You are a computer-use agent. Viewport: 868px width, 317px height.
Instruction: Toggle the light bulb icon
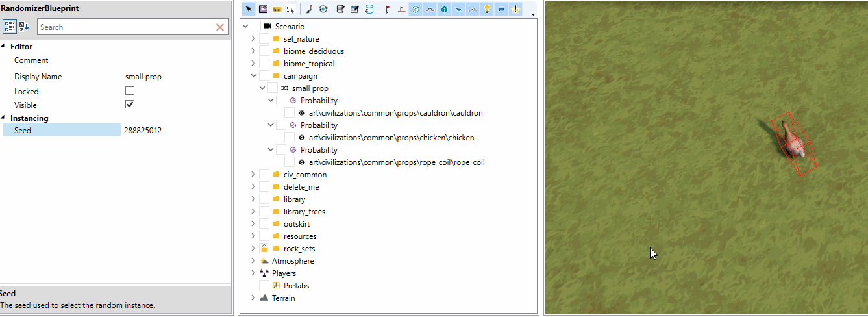click(x=487, y=9)
